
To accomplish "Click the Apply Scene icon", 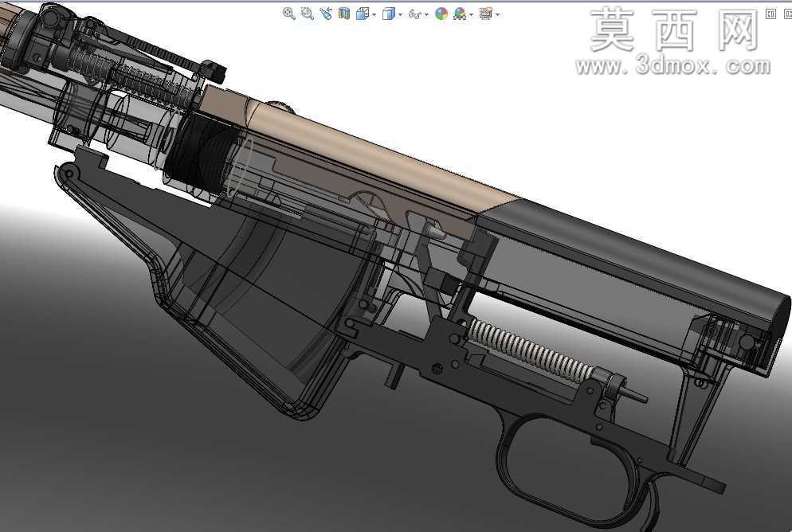I will [x=460, y=14].
